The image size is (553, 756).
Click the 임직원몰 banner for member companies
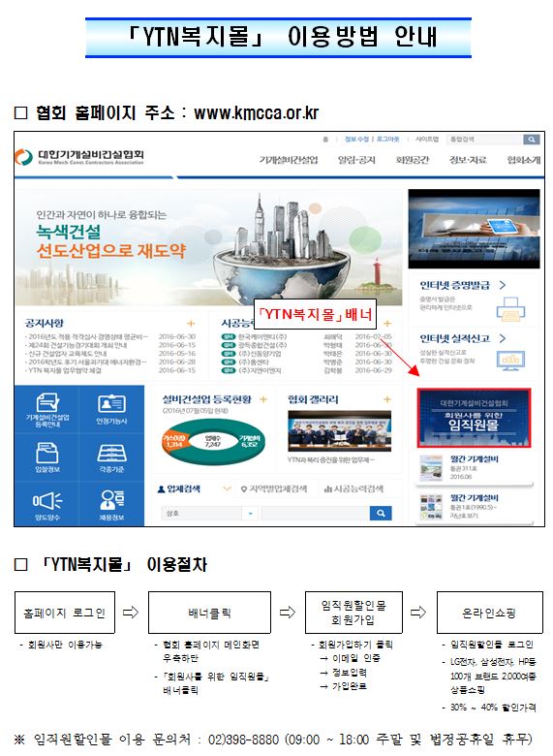(x=474, y=418)
